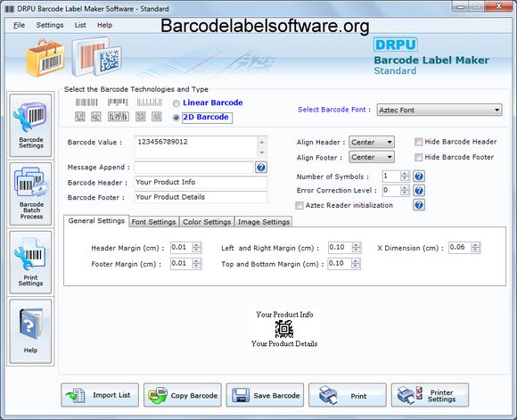The image size is (517, 420).
Task: Click the Save Barcode button
Action: 265,395
